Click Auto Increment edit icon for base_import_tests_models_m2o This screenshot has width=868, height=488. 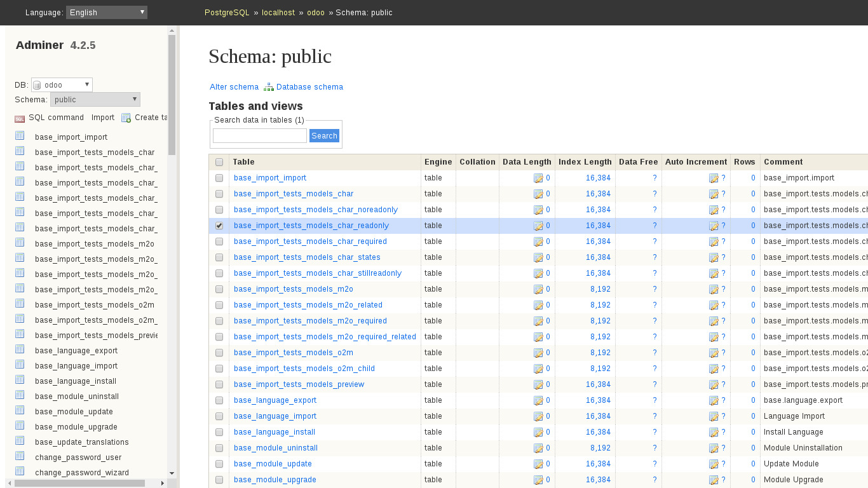714,290
